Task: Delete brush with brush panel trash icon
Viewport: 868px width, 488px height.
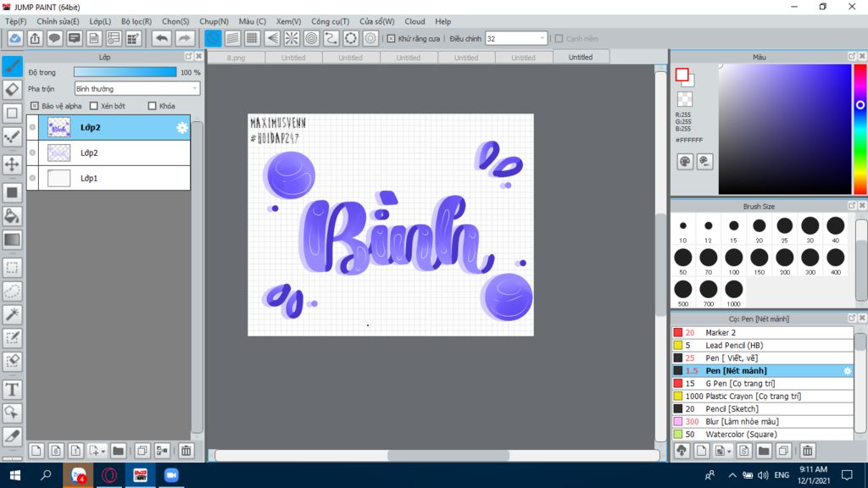Action: 808,451
